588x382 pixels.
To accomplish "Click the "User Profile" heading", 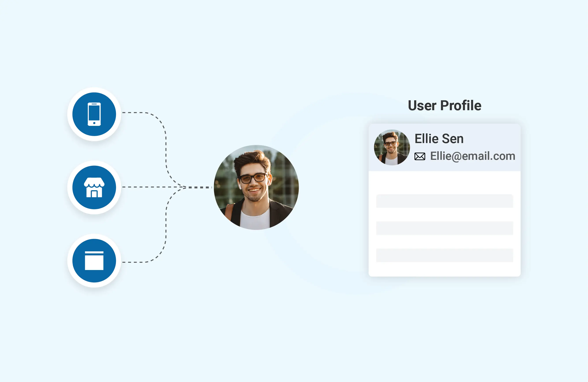I will coord(444,105).
